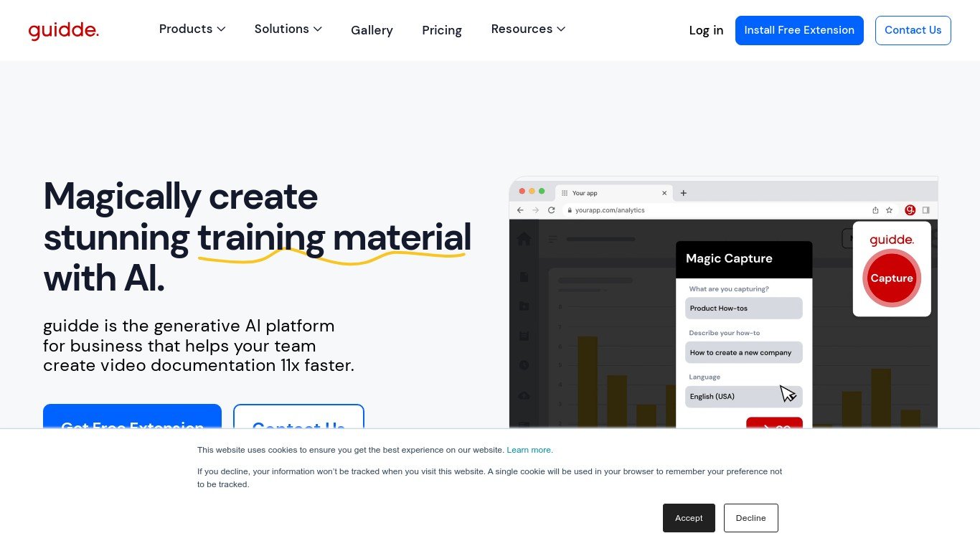Accept the cookie notice
The height and width of the screenshot is (551, 980).
689,518
